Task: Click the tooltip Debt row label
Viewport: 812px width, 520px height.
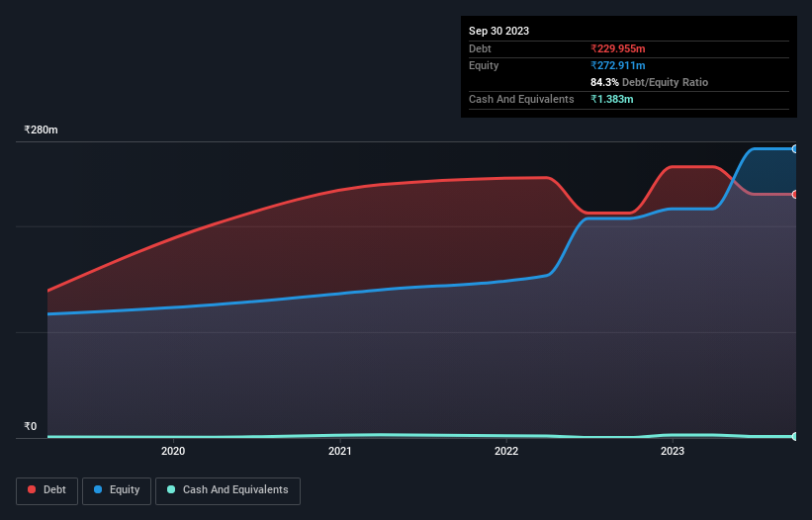Action: [480, 48]
